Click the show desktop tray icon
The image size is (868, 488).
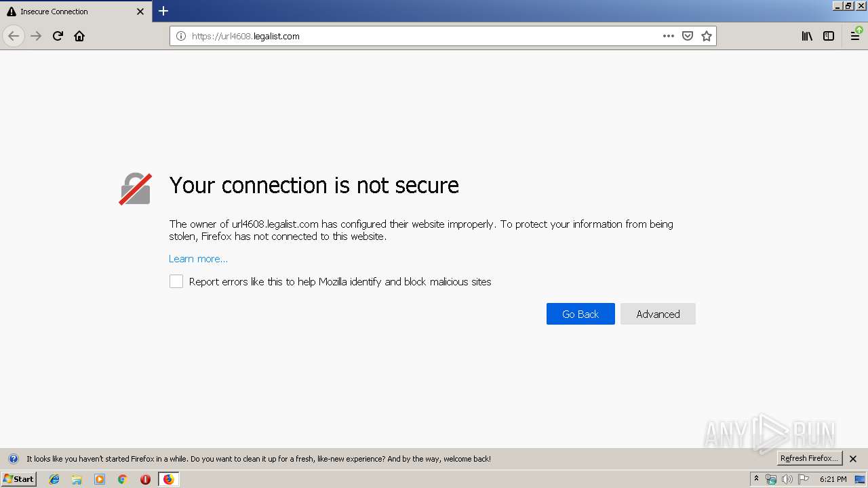(860, 479)
